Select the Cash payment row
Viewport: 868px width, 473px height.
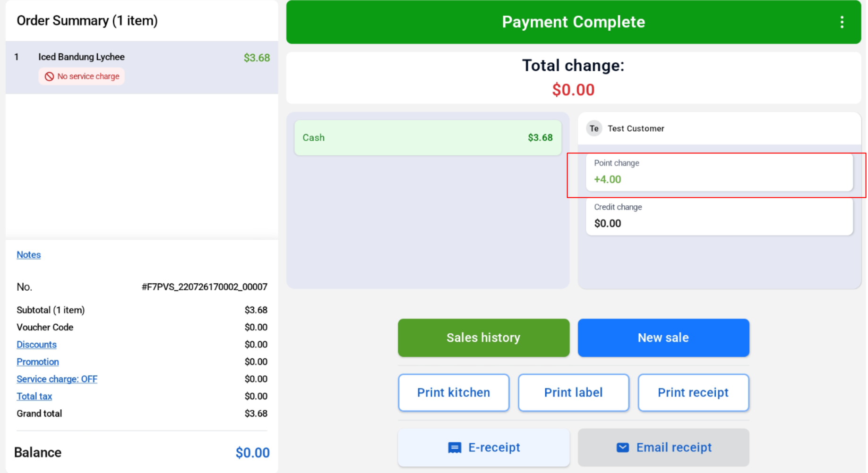click(428, 138)
